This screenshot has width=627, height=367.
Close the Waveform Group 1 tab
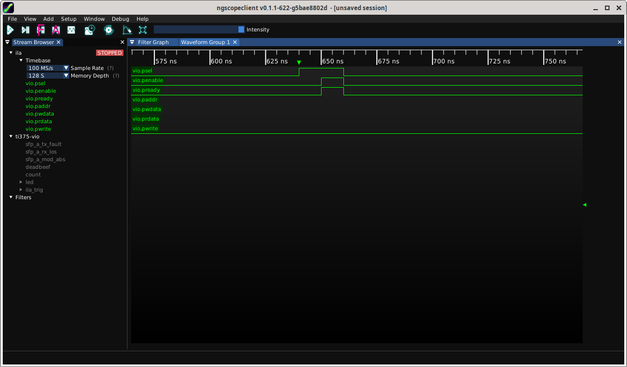pyautogui.click(x=235, y=42)
